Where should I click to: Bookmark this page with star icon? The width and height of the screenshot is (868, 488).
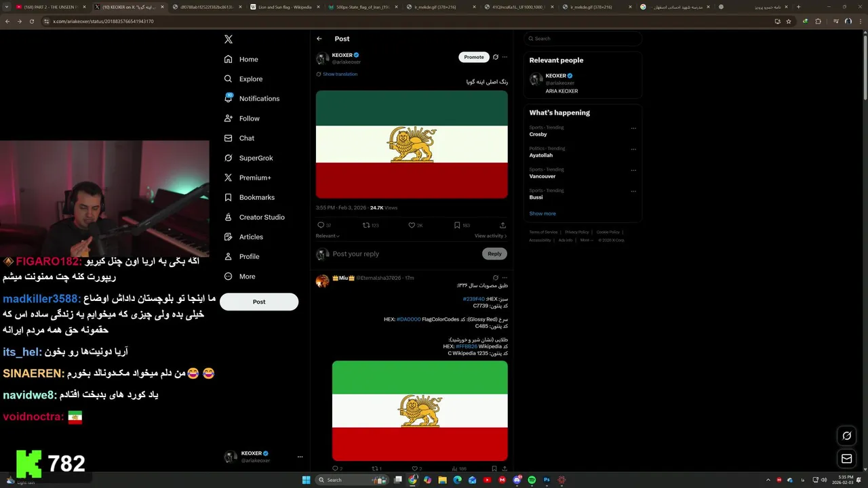(x=789, y=21)
